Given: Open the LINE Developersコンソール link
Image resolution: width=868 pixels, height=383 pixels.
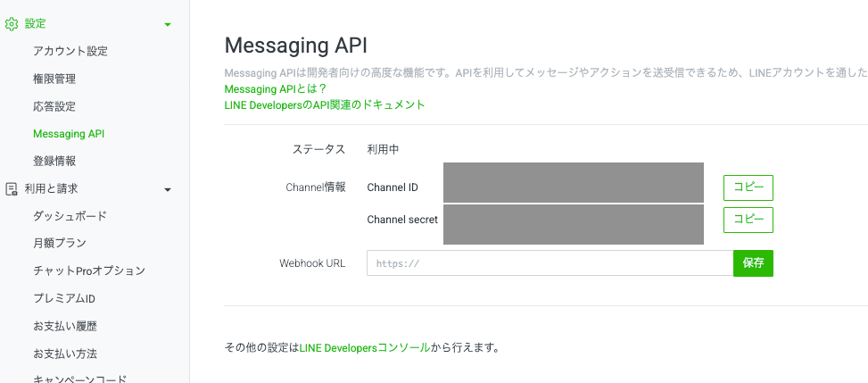Looking at the screenshot, I should coord(364,348).
